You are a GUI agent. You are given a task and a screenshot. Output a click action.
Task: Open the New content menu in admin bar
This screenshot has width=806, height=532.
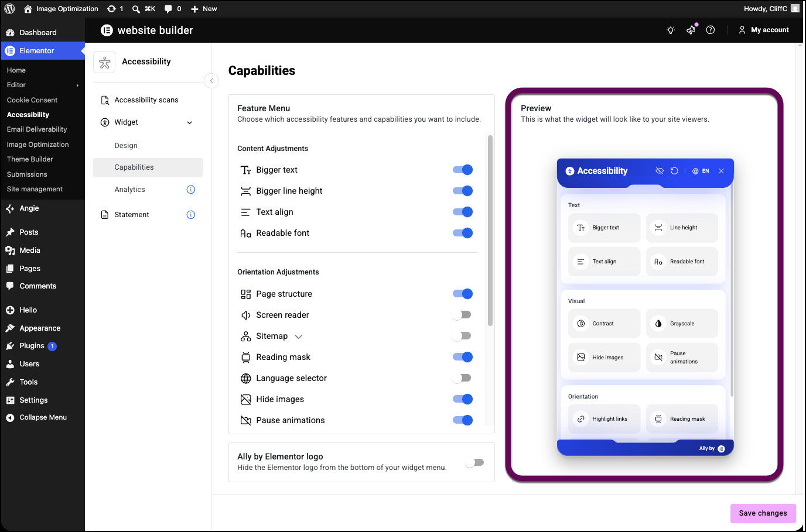click(204, 9)
